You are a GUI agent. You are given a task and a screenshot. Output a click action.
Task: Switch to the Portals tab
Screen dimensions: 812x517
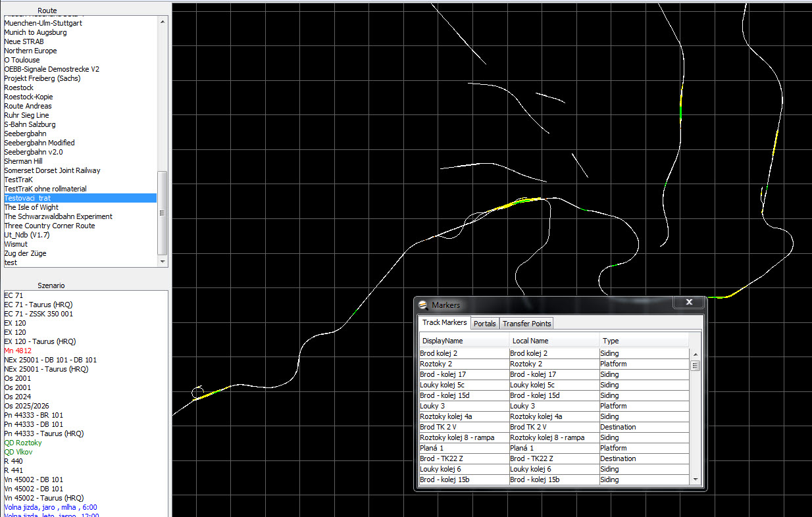(x=484, y=324)
